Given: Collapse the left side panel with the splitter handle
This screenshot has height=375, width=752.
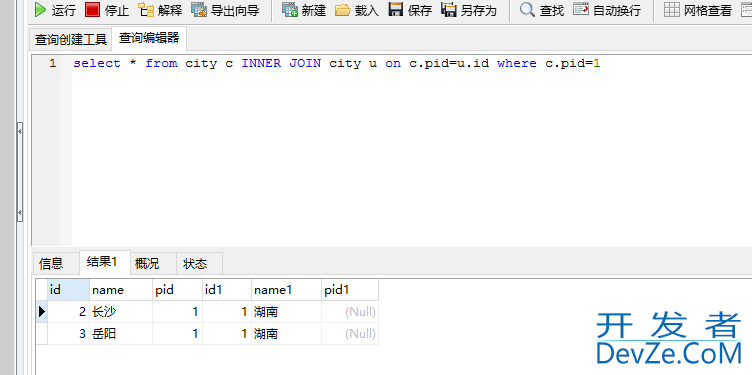Looking at the screenshot, I should (x=20, y=172).
